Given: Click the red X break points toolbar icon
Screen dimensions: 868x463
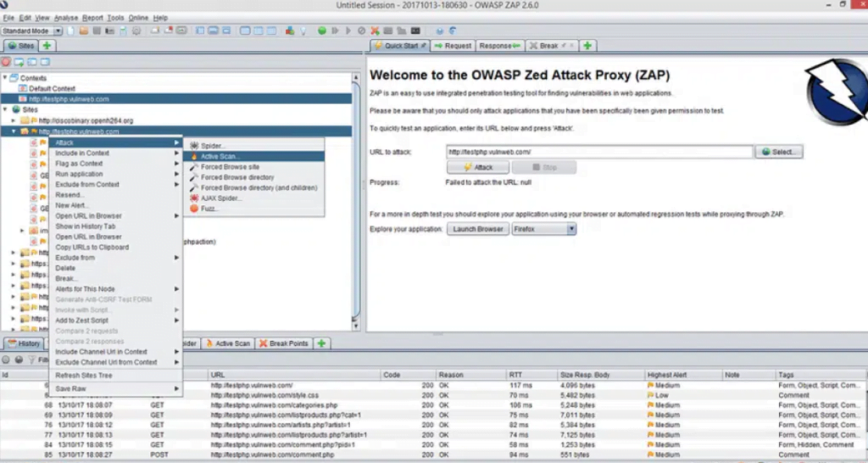Looking at the screenshot, I should point(375,31).
